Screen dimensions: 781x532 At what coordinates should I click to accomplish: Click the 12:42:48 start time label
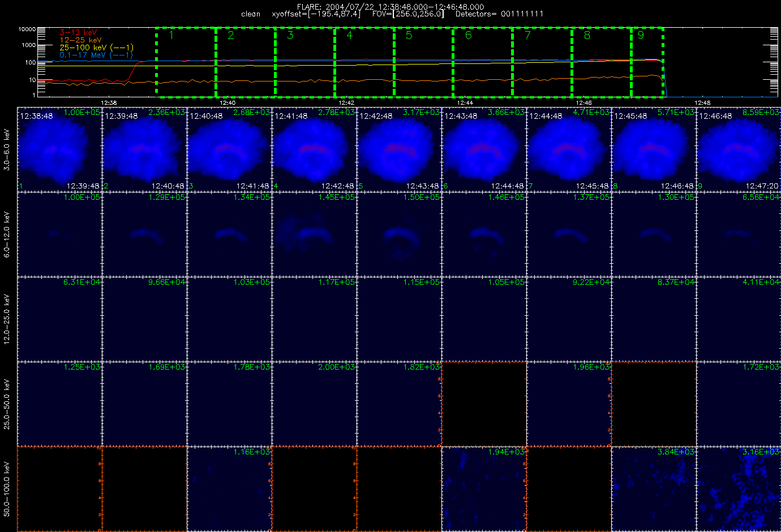[376, 116]
